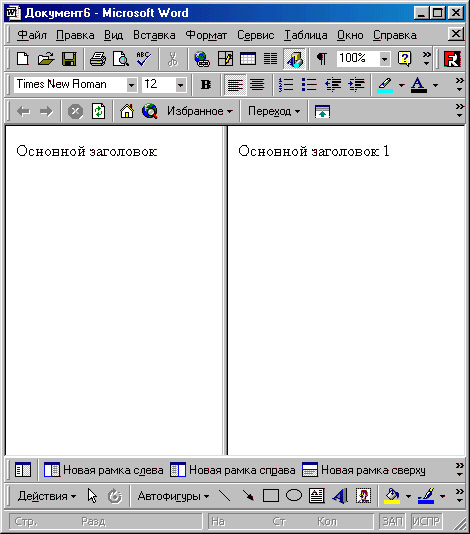Insert a hyperlink (globe with chain icon)

(202, 59)
